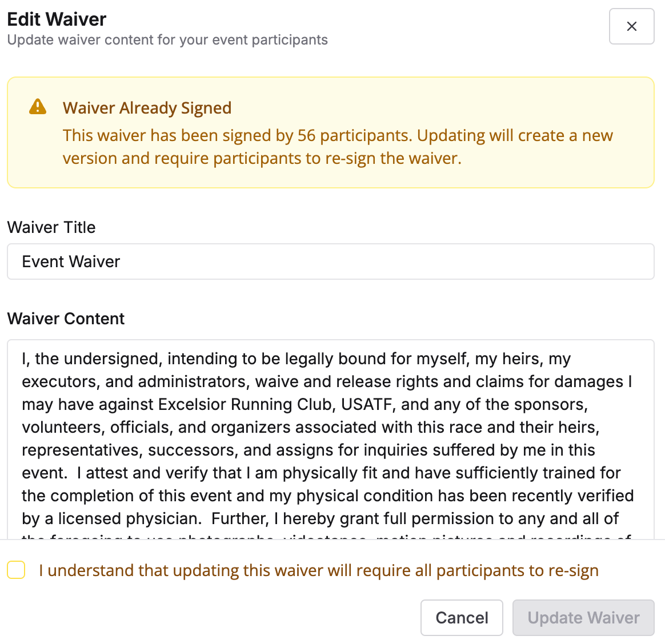Viewport: 665px width, 644px height.
Task: Click the 'Edit Waiver' dialog heading
Action: pyautogui.click(x=57, y=19)
